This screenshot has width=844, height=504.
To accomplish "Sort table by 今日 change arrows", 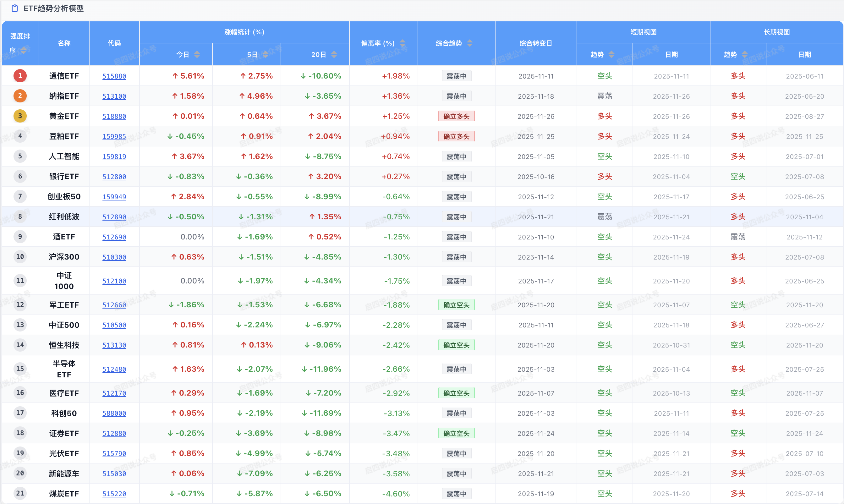I will coord(197,54).
